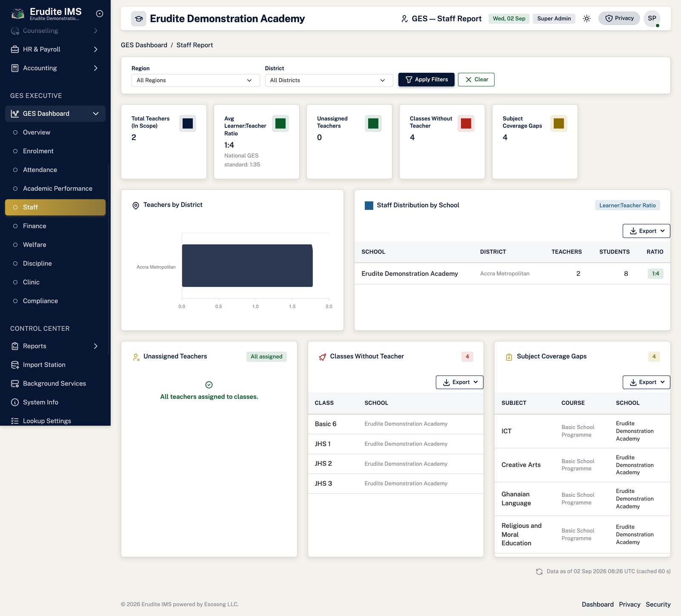Click the Apply Filters button
The image size is (681, 616).
[x=426, y=80]
